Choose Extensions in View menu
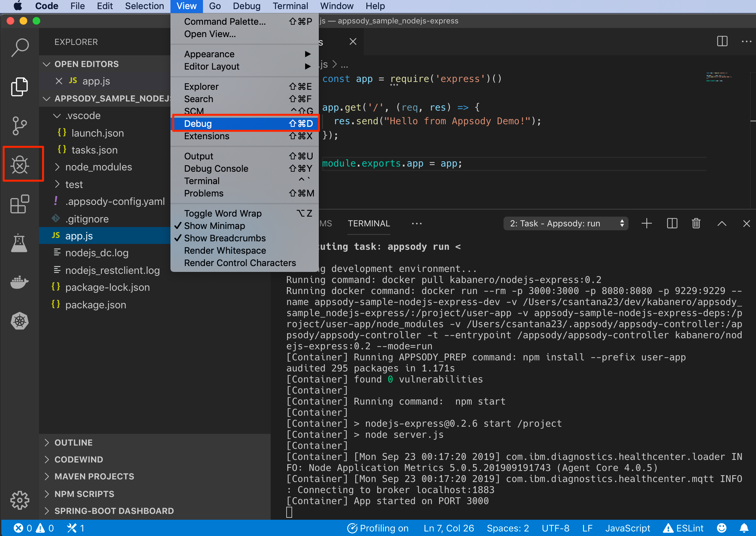The image size is (756, 536). click(x=244, y=136)
